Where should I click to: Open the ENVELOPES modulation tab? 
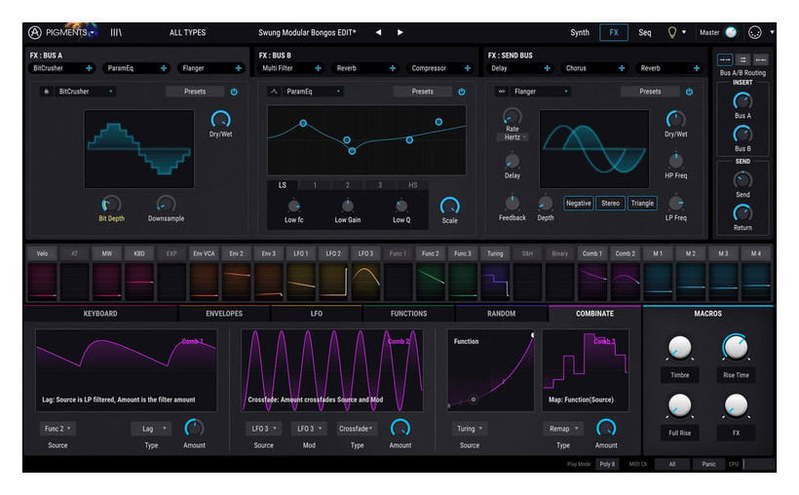[x=224, y=314]
